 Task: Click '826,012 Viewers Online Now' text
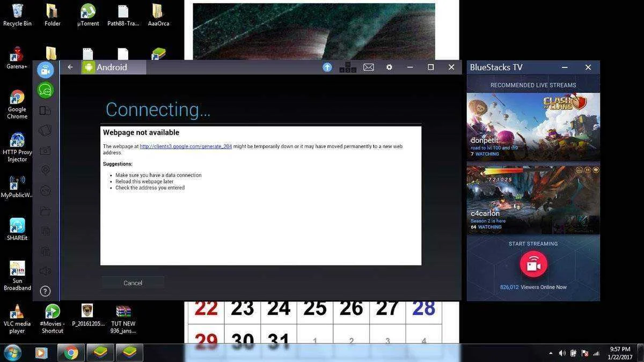pos(533,287)
